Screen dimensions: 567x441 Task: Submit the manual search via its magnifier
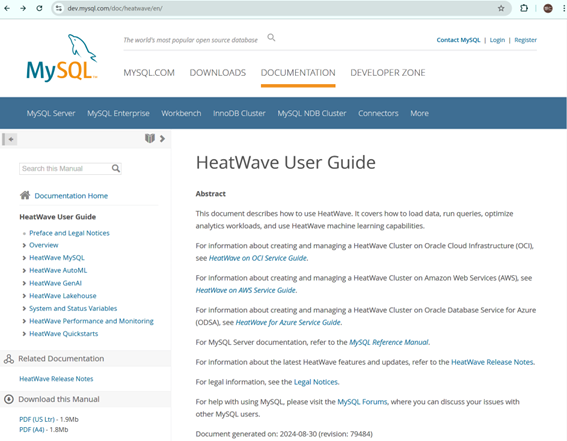click(x=116, y=168)
